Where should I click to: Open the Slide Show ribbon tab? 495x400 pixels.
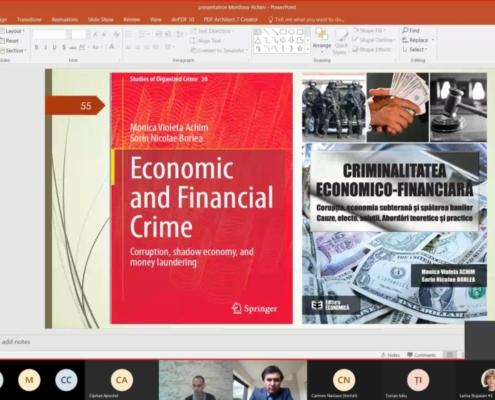[100, 20]
